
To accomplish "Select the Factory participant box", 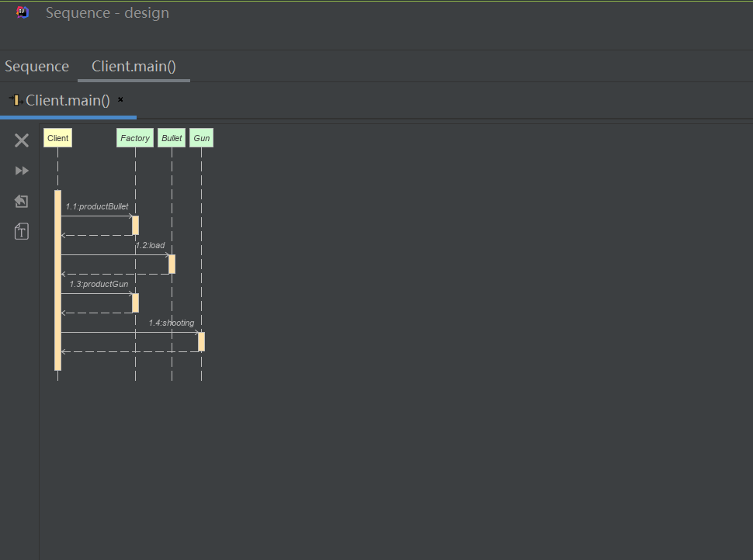I will tap(135, 138).
